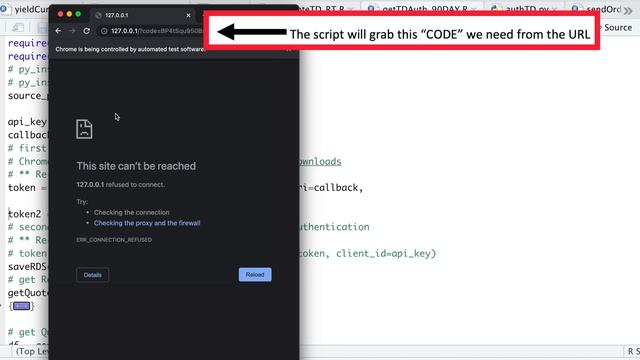Select the 127.0.0.1 Chrome tab
The image size is (640, 360).
(x=143, y=15)
